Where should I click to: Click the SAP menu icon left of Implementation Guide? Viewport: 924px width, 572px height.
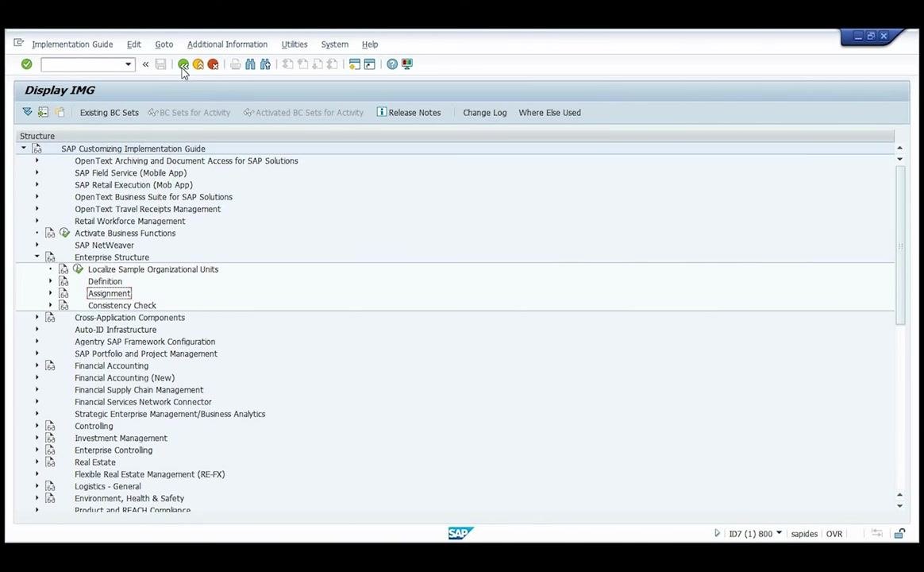[x=19, y=43]
